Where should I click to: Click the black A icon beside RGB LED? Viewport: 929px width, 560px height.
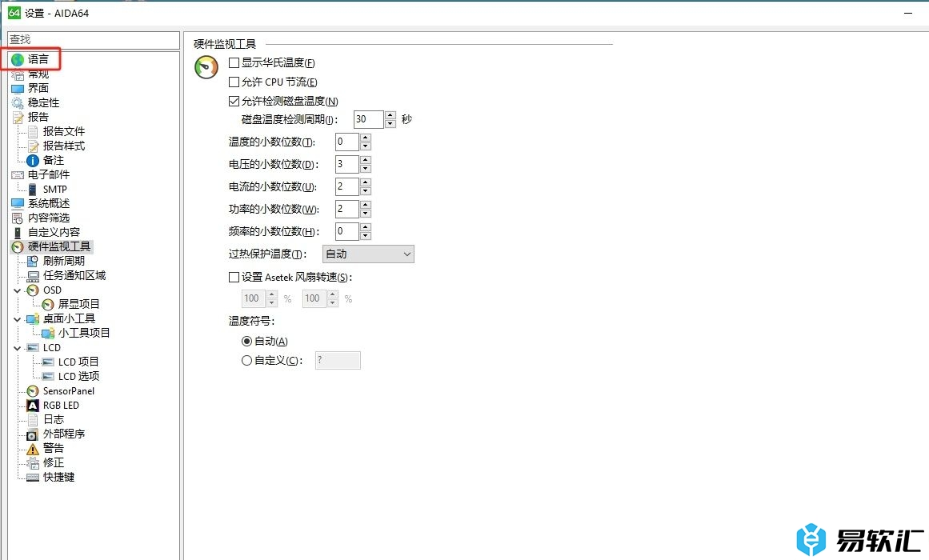[x=33, y=406]
